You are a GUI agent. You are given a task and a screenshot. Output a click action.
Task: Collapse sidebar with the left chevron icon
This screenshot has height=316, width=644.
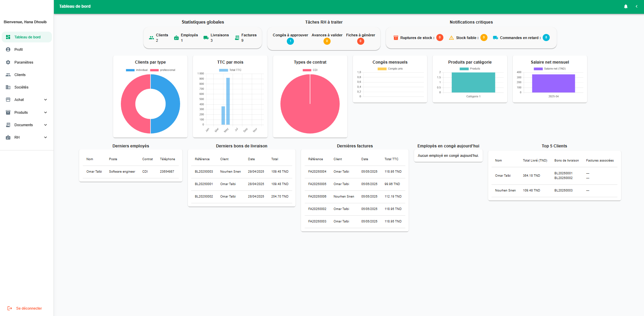637,6
